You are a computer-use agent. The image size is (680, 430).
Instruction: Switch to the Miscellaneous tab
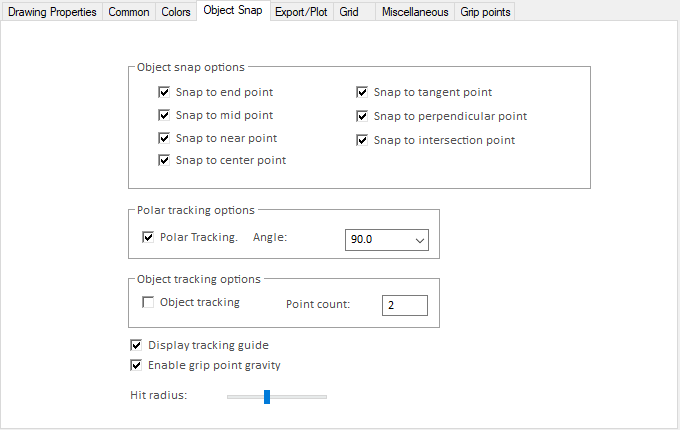pyautogui.click(x=414, y=12)
